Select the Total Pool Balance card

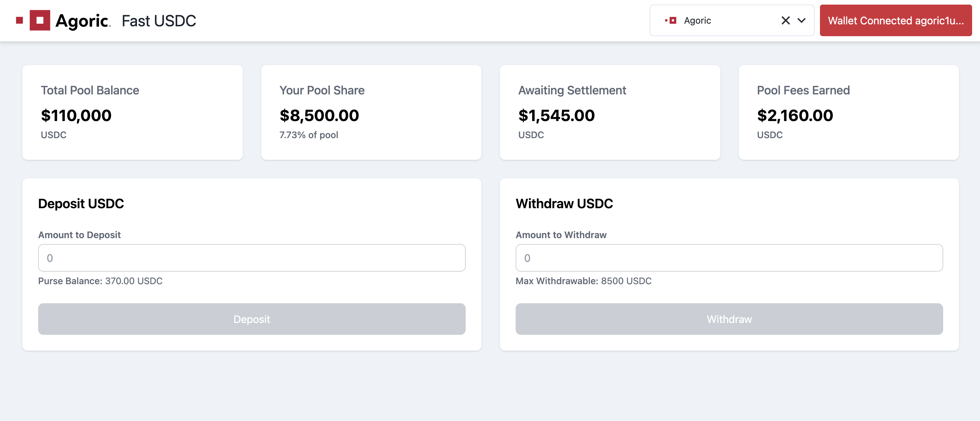coord(132,112)
